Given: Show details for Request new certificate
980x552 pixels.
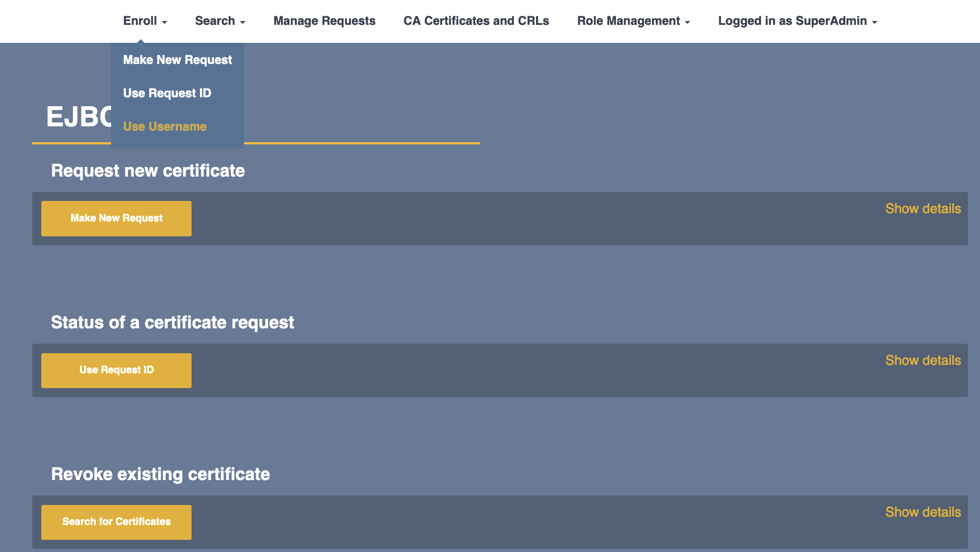Looking at the screenshot, I should [923, 209].
